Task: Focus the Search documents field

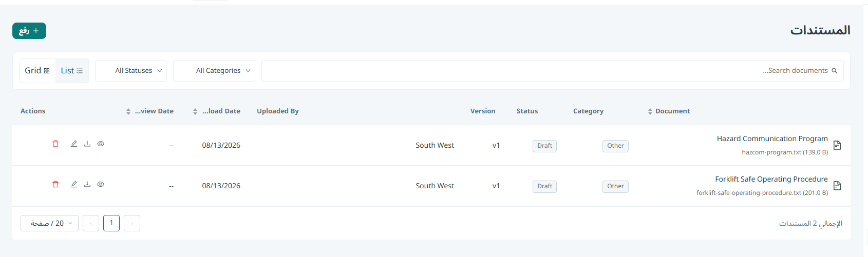Action: point(553,71)
